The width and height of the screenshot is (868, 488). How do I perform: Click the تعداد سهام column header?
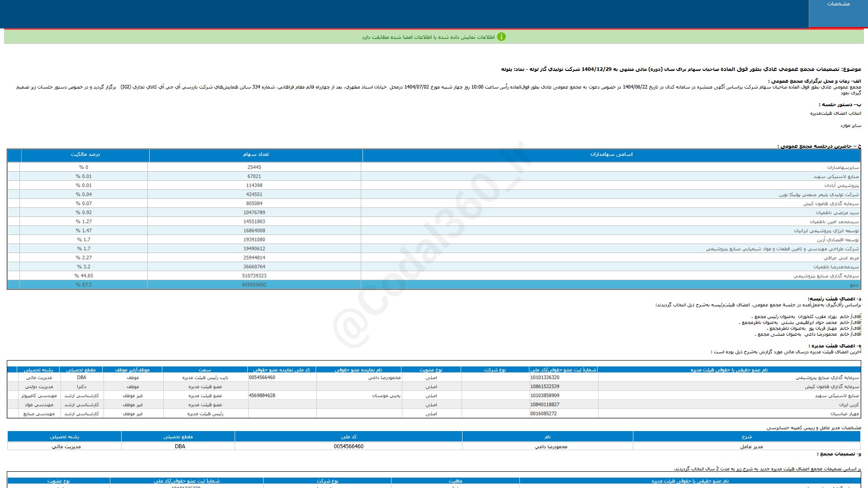[255, 155]
